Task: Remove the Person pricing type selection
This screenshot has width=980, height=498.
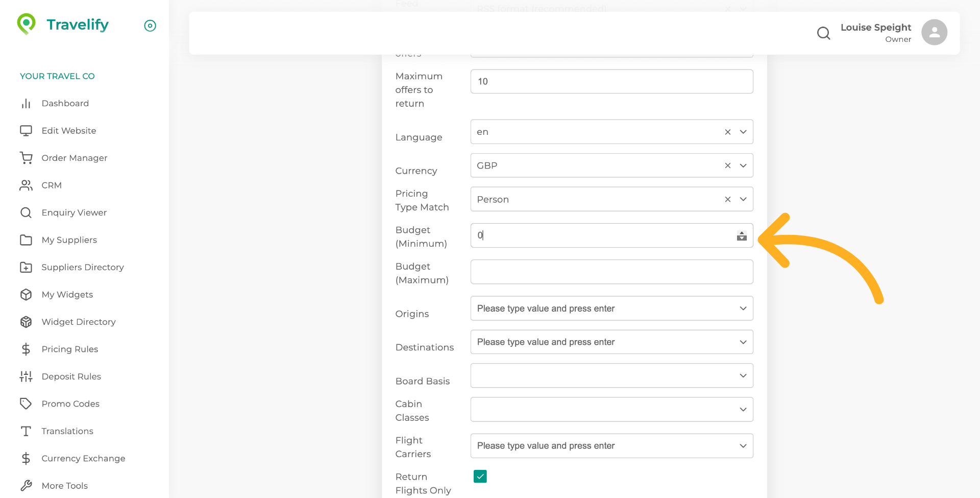Action: pos(728,200)
